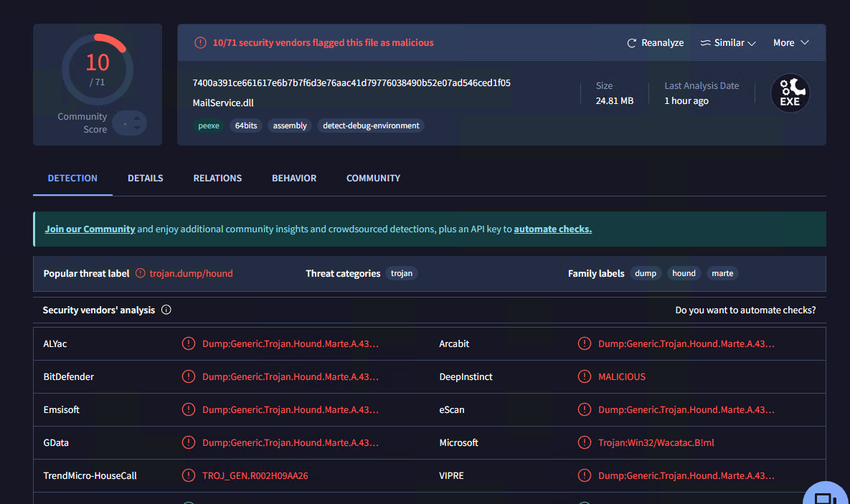Click the alert icon in the Microsoft detection row
Viewport: 850px width, 504px height.
click(x=585, y=442)
